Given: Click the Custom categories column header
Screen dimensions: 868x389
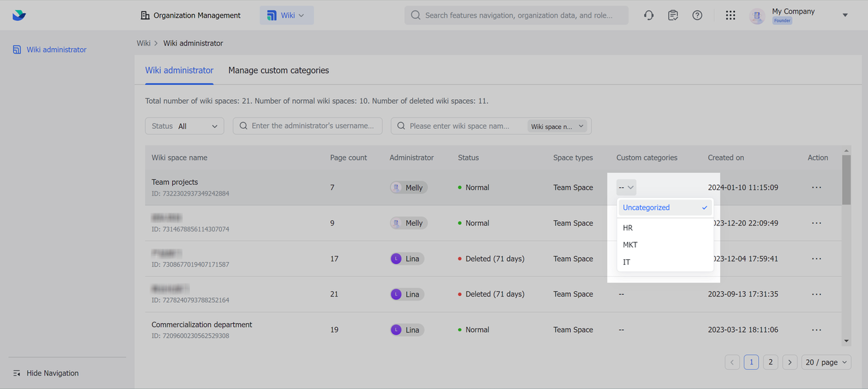Looking at the screenshot, I should [647, 158].
